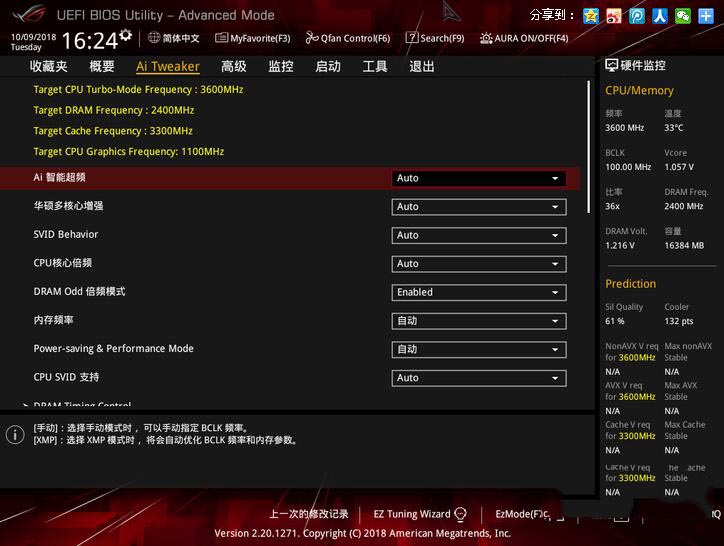Screen dimensions: 724x546
Task: Share to QQ Zone star icon
Action: click(591, 16)
